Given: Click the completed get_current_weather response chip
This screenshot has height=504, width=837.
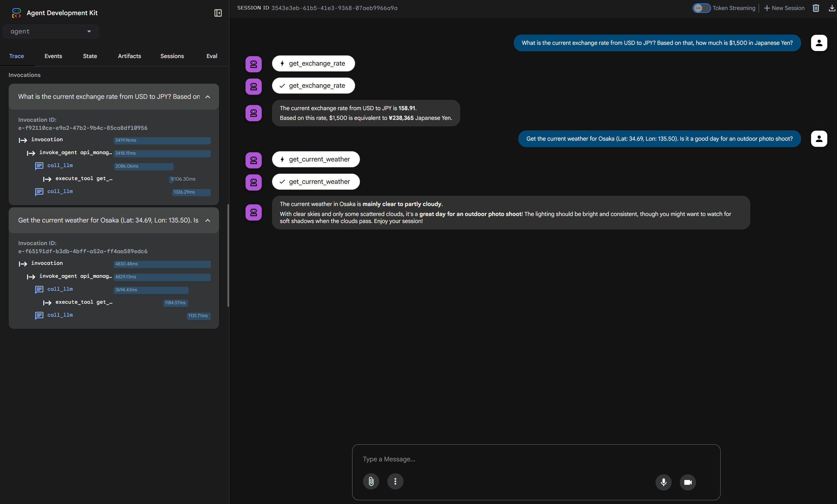Looking at the screenshot, I should pyautogui.click(x=315, y=182).
